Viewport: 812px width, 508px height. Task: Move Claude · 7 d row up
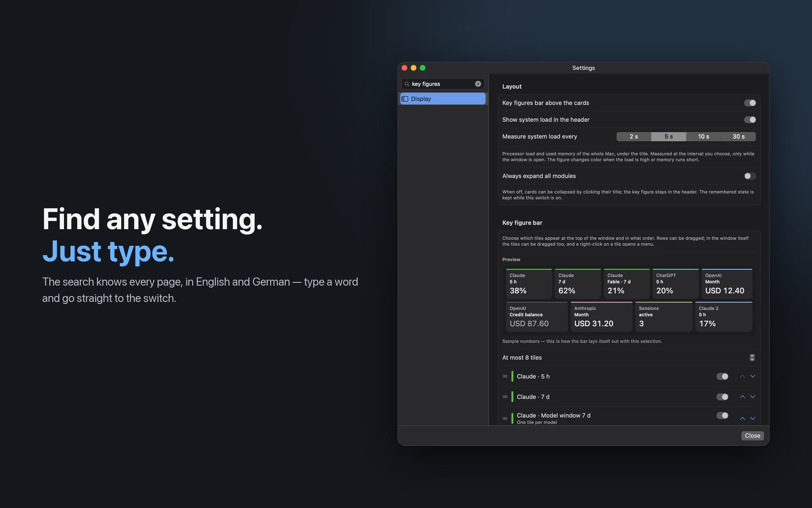[x=742, y=397]
